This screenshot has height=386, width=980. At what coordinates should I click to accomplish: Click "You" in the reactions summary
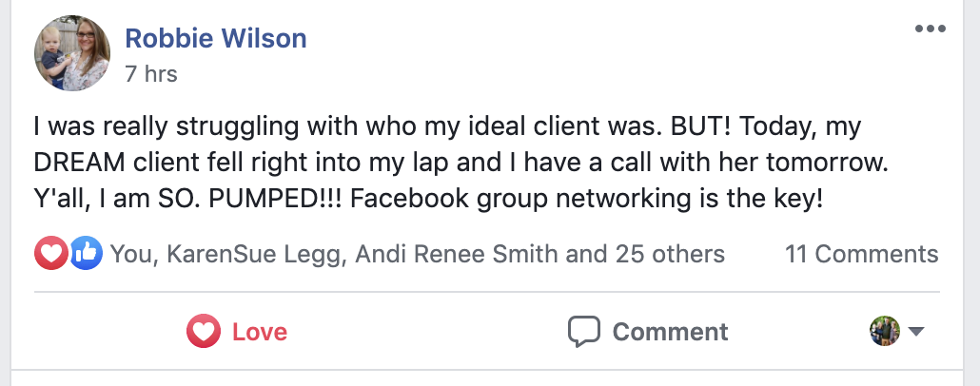(128, 254)
